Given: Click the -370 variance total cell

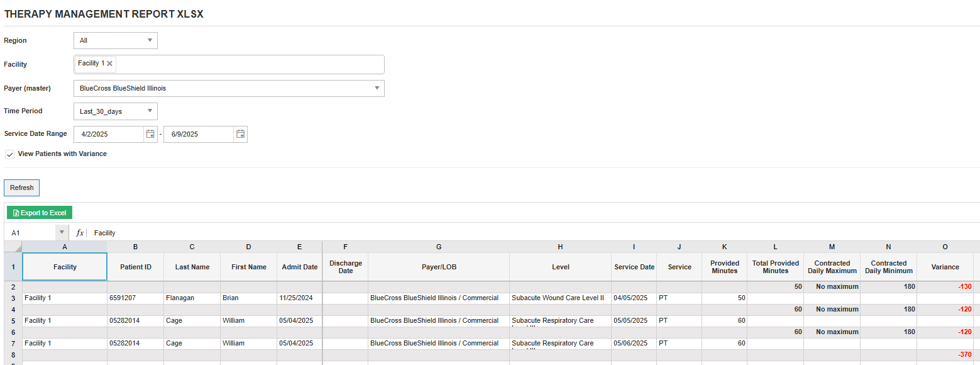Looking at the screenshot, I should pyautogui.click(x=945, y=355).
